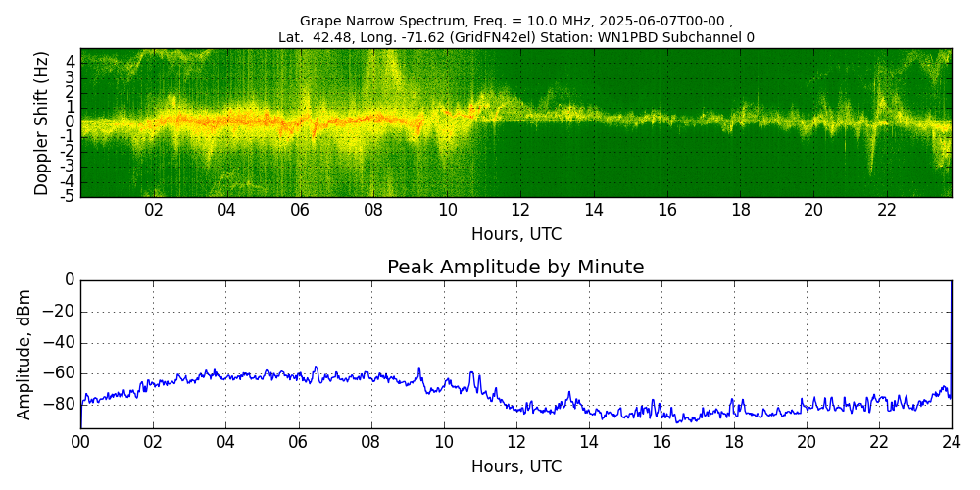Select the 22 hour tick on the spectrogram axis
This screenshot has width=980, height=490.
coord(887,210)
